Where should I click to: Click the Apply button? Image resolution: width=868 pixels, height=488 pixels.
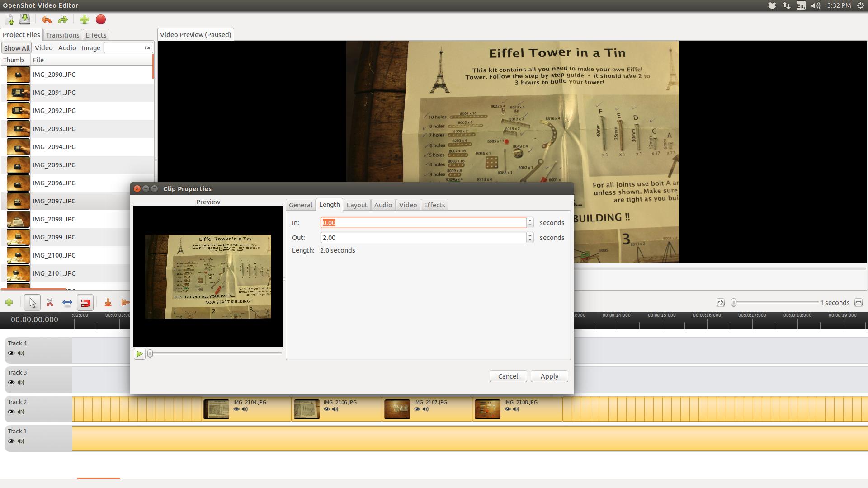pyautogui.click(x=549, y=376)
